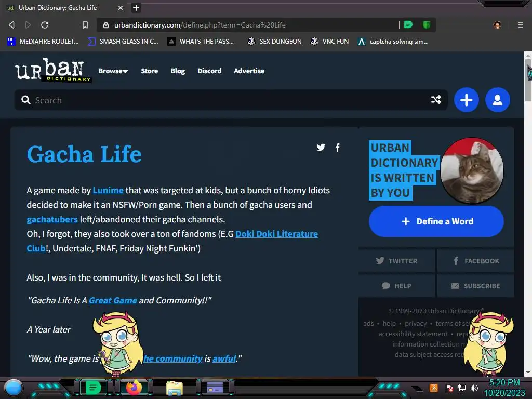
Task: Click the browser forward arrow
Action: 28,25
